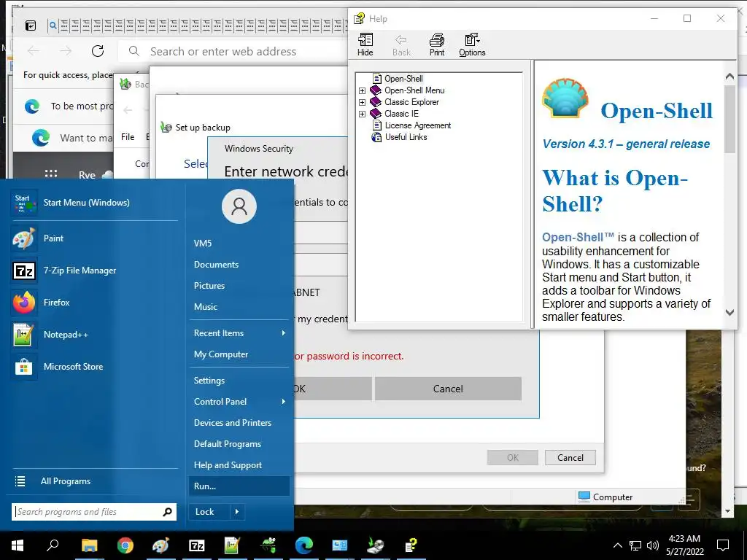Viewport: 747px width, 560px height.
Task: Click Run... in the start menu
Action: 239,486
